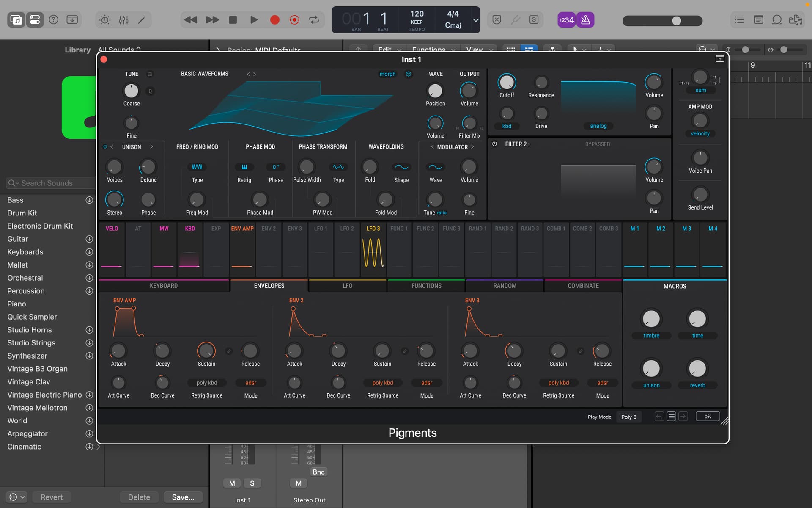This screenshot has height=508, width=812.
Task: Click the Revert button in Library
Action: tap(52, 497)
